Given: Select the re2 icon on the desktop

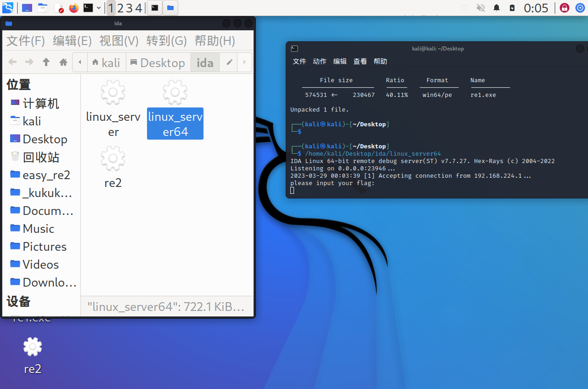Looking at the screenshot, I should pyautogui.click(x=33, y=347).
